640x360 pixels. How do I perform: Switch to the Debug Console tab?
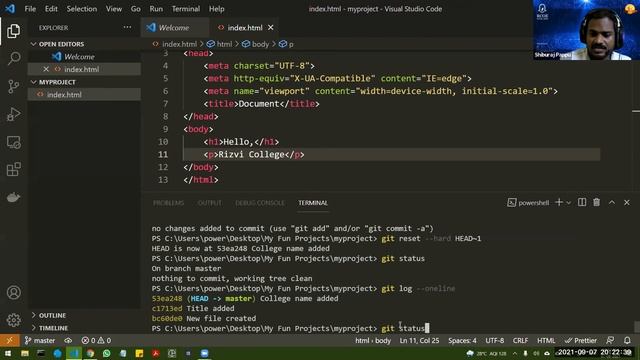click(x=260, y=203)
